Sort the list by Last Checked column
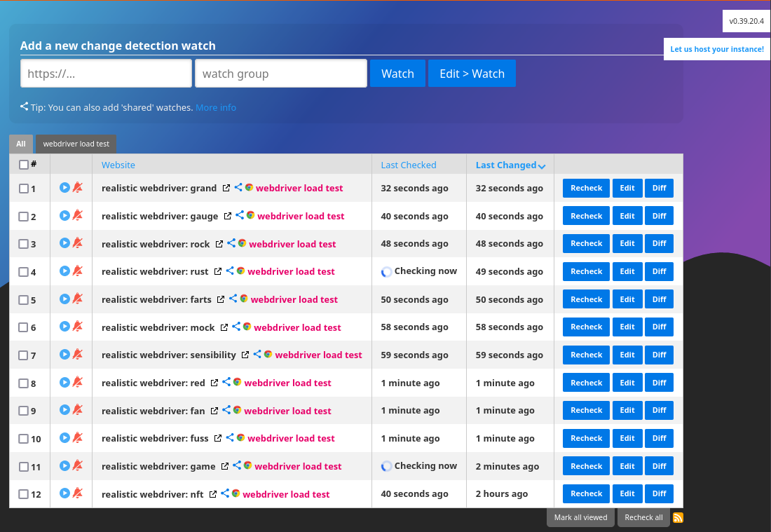This screenshot has height=532, width=771. click(x=408, y=164)
